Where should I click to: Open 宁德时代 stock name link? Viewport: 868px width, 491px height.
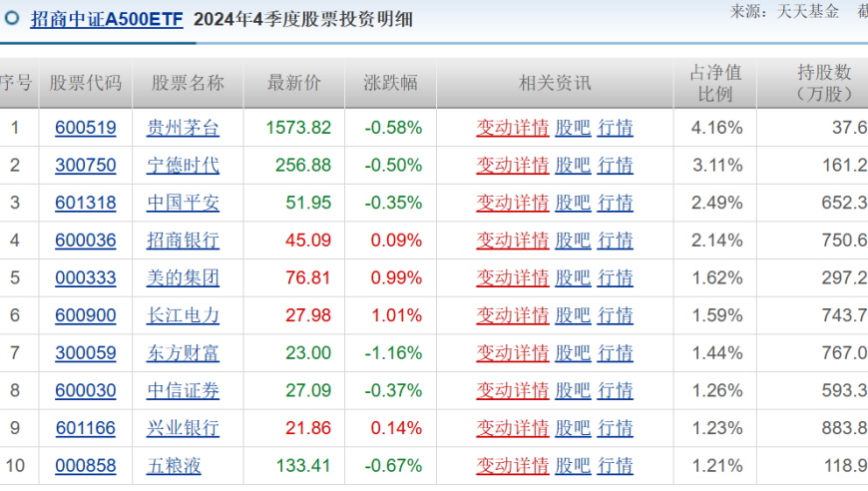click(183, 166)
